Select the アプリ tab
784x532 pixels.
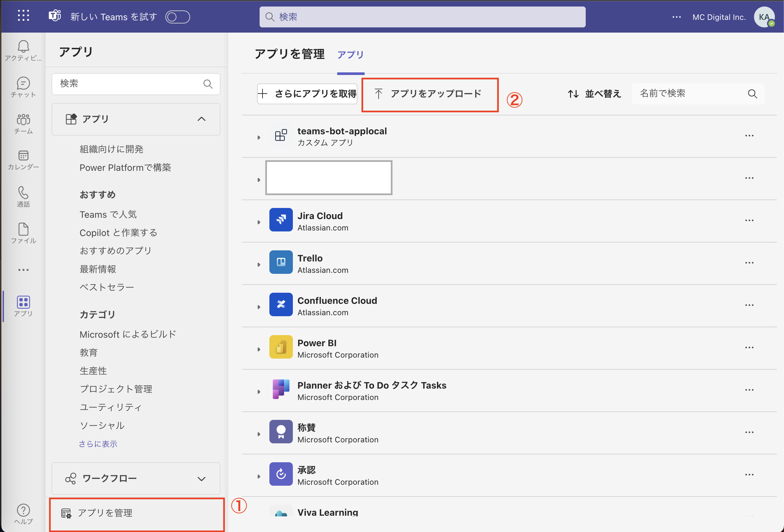(351, 55)
